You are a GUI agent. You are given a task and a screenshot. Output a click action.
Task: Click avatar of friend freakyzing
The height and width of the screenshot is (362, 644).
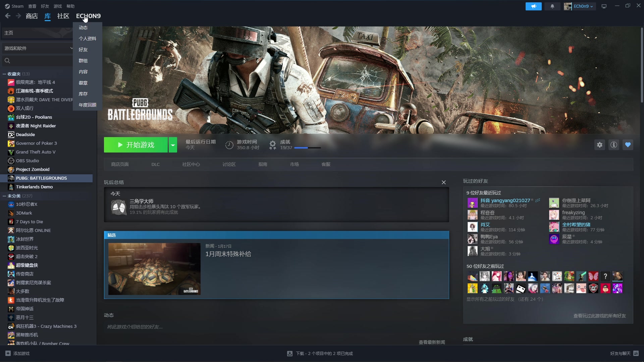554,215
